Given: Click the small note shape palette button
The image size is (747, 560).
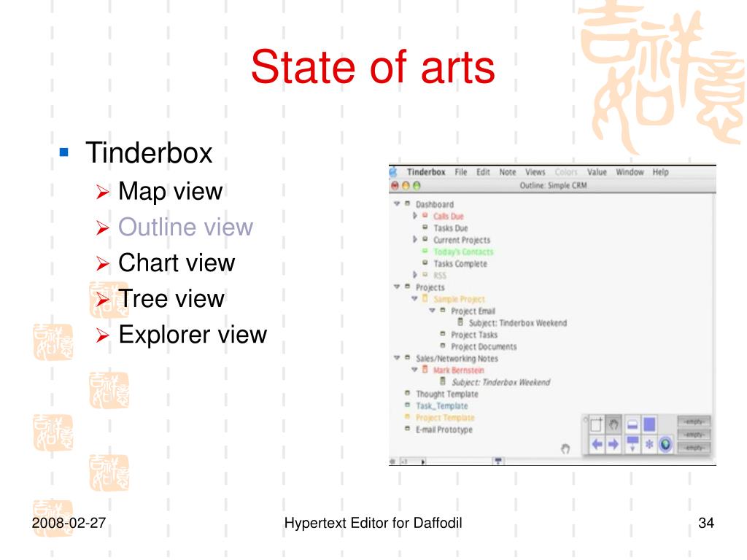Looking at the screenshot, I should pos(632,424).
